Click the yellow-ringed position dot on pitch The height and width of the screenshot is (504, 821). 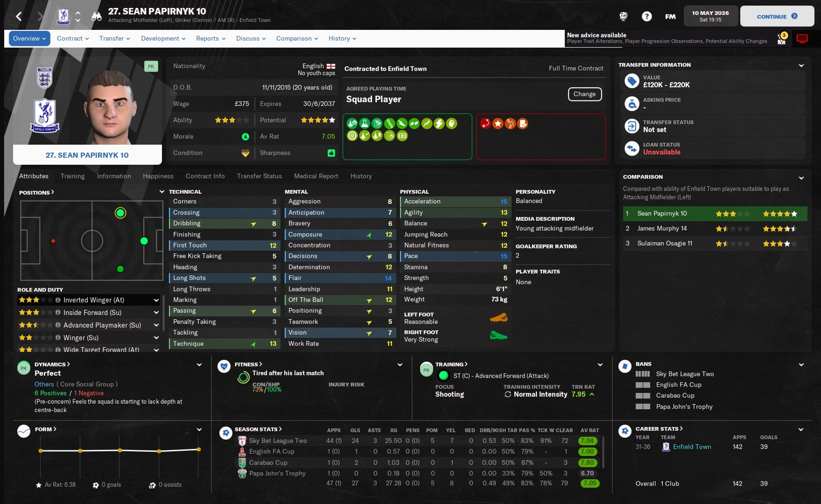click(120, 213)
